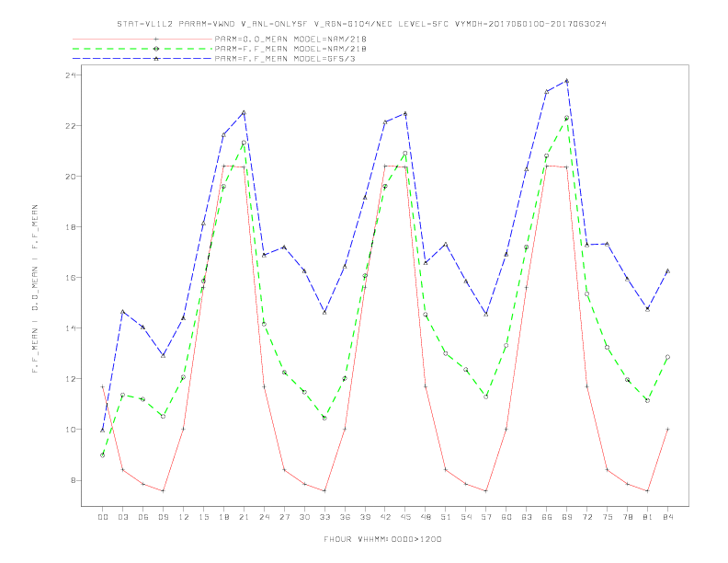This screenshot has width=728, height=563.
Task: Click legend entry PARM=F.F_MEAN MODEL=GFS/3
Action: click(x=285, y=59)
